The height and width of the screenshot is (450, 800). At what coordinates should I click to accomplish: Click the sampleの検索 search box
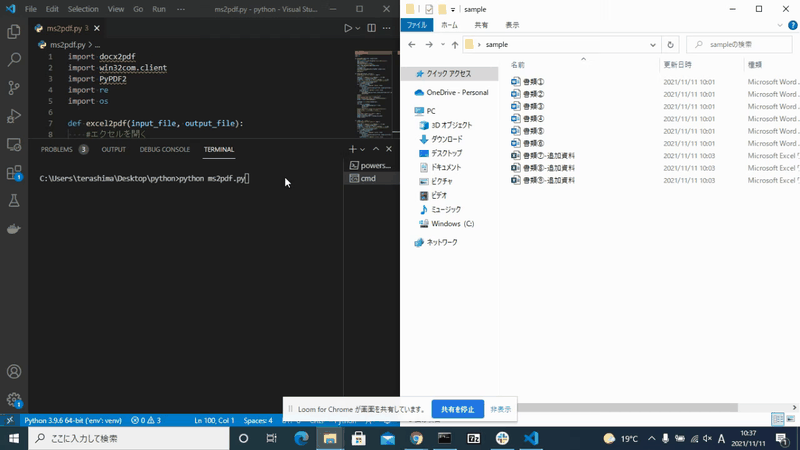click(x=739, y=44)
